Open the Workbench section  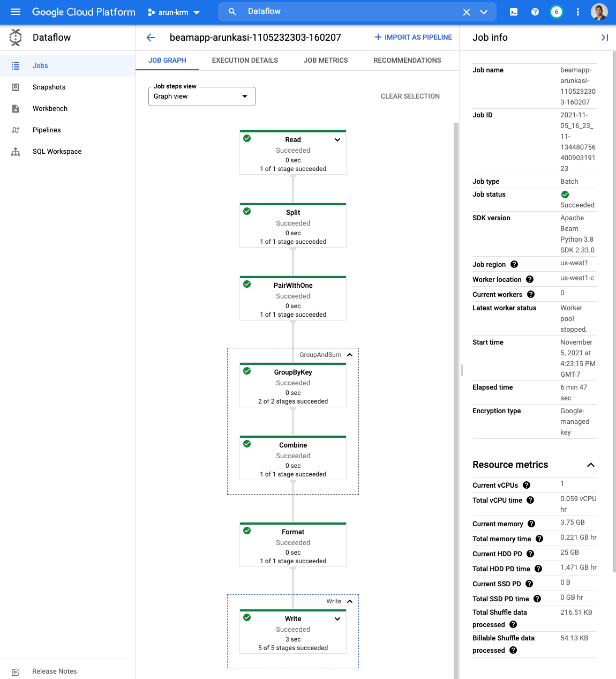pos(50,108)
